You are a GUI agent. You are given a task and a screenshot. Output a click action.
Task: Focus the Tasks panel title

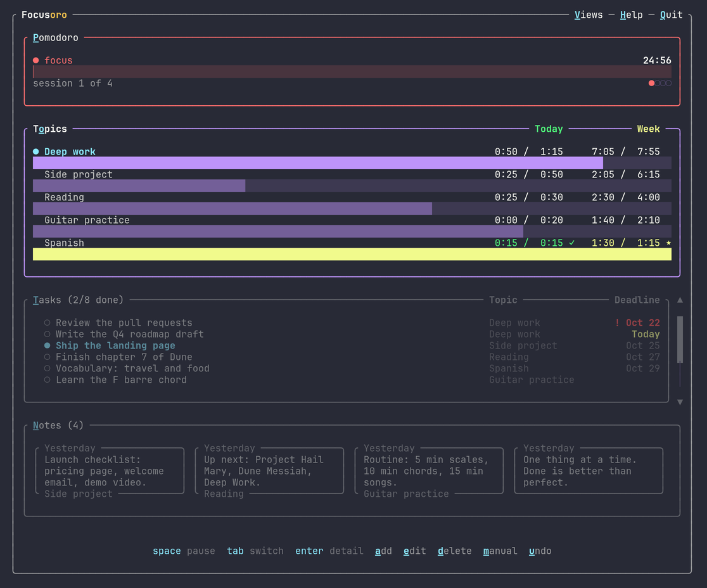pyautogui.click(x=78, y=300)
